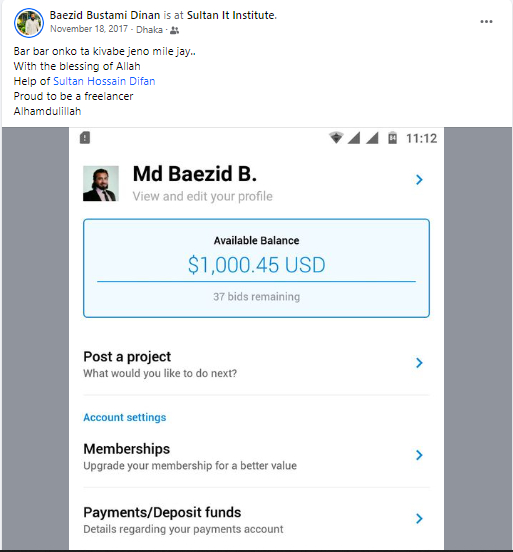
Task: Click Baezid Bustami Dinan's profile picture
Action: [29, 23]
